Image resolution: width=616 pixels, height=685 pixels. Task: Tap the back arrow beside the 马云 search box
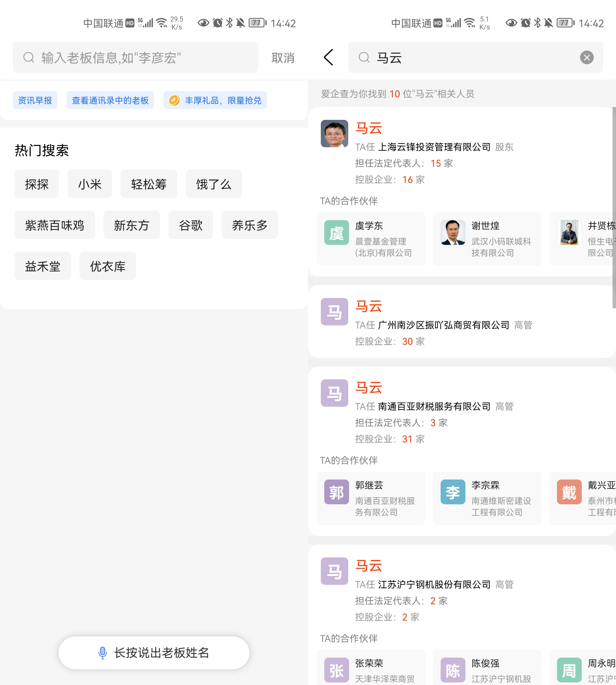coord(328,57)
